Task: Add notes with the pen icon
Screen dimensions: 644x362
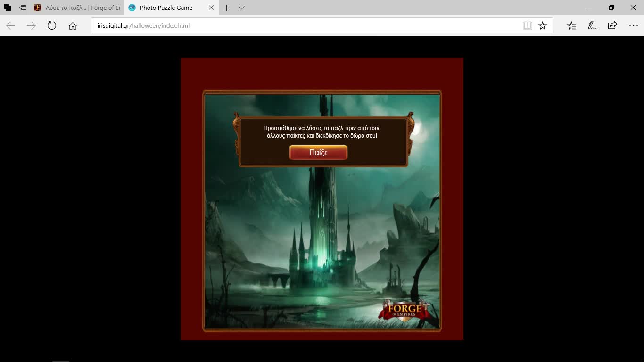Action: tap(592, 26)
